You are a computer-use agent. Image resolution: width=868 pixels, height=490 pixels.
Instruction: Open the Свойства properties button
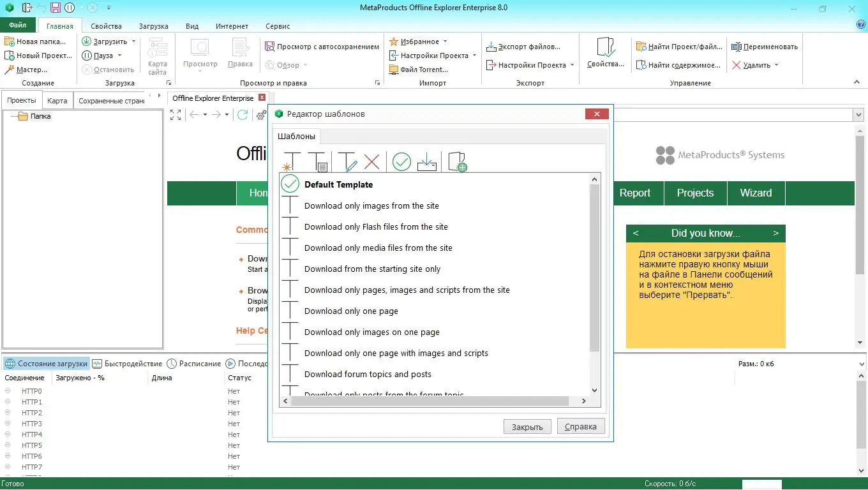(x=605, y=53)
